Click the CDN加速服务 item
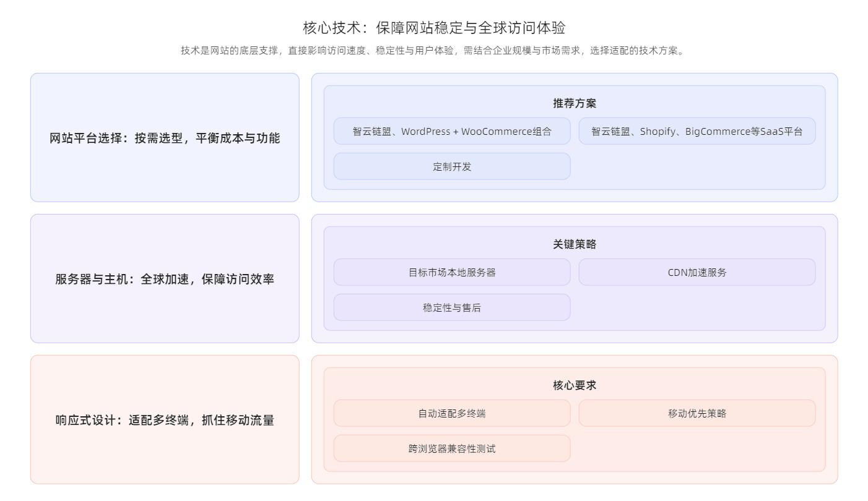Viewport: 868px width, 501px height. (x=697, y=272)
